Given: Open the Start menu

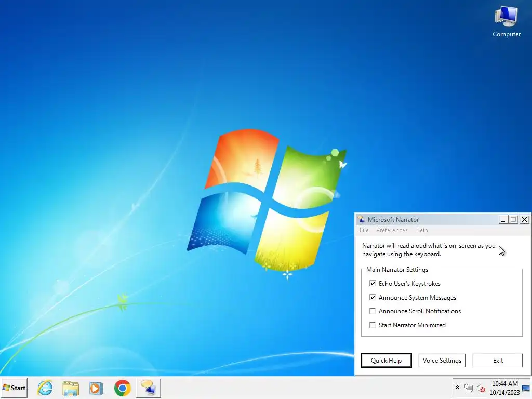Looking at the screenshot, I should [14, 388].
